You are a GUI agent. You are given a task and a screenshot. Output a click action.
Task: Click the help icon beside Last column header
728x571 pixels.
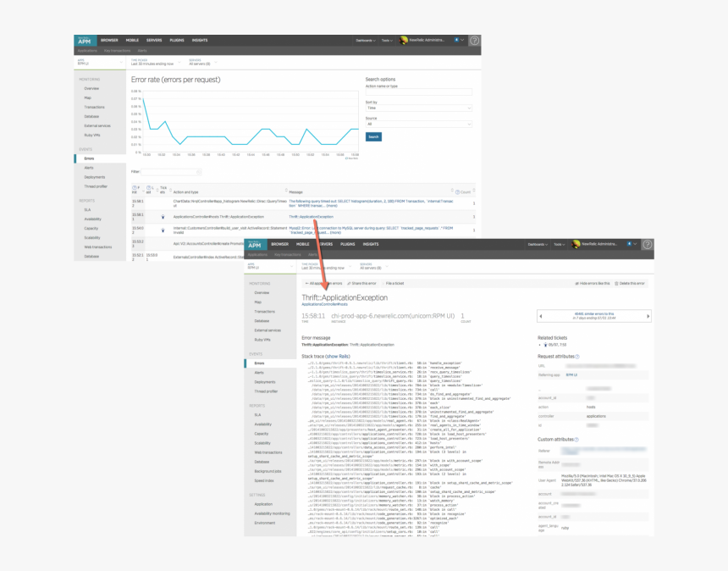coord(148,188)
